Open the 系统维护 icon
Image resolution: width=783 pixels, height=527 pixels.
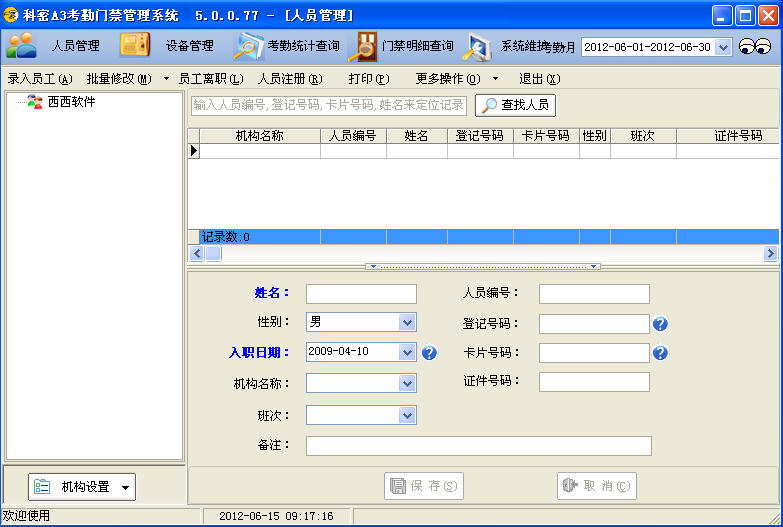(477, 47)
